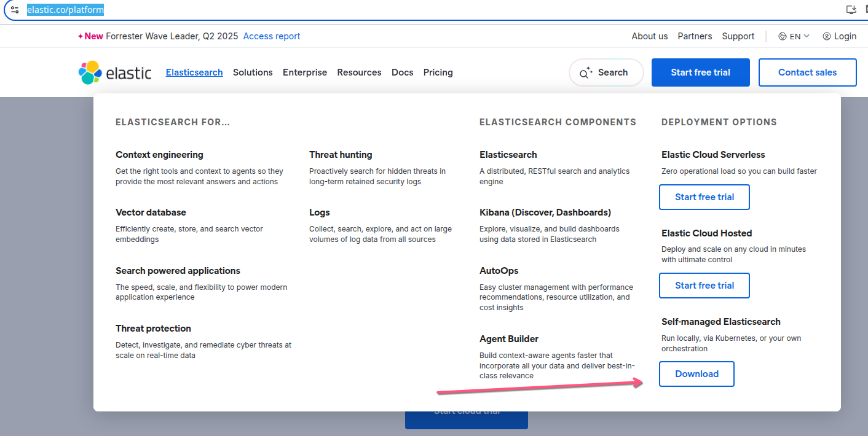Click the site info icon in address bar
This screenshot has width=868, height=436.
(x=15, y=10)
